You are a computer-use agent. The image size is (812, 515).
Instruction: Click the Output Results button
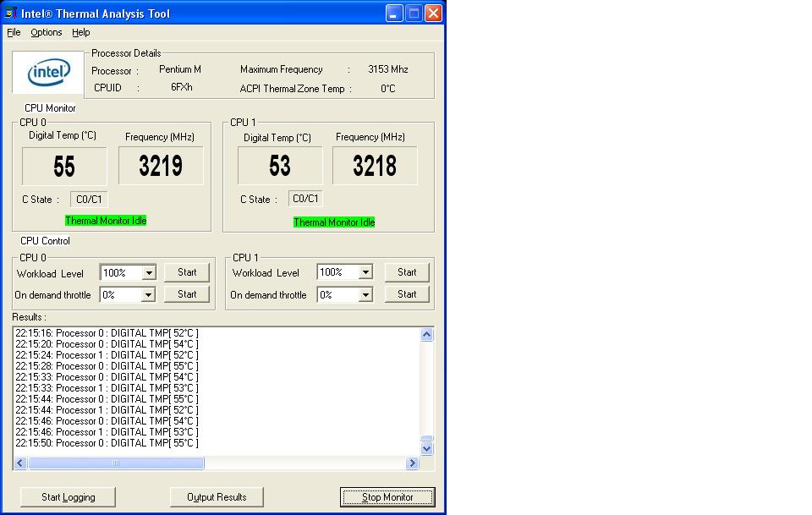(217, 497)
